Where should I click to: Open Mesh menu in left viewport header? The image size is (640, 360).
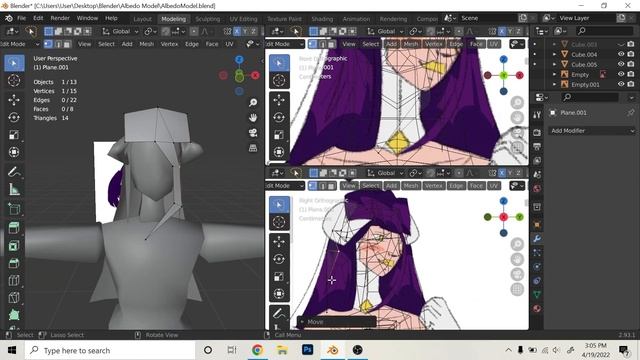[147, 44]
